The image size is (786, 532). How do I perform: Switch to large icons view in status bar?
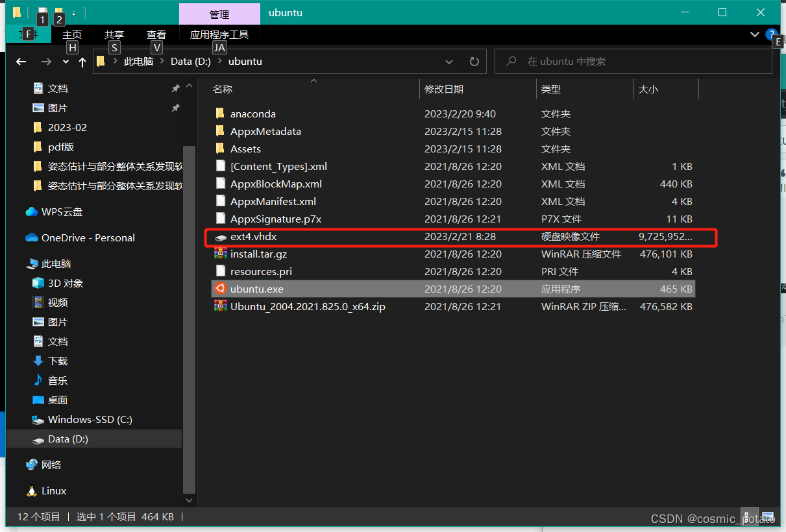click(x=768, y=517)
